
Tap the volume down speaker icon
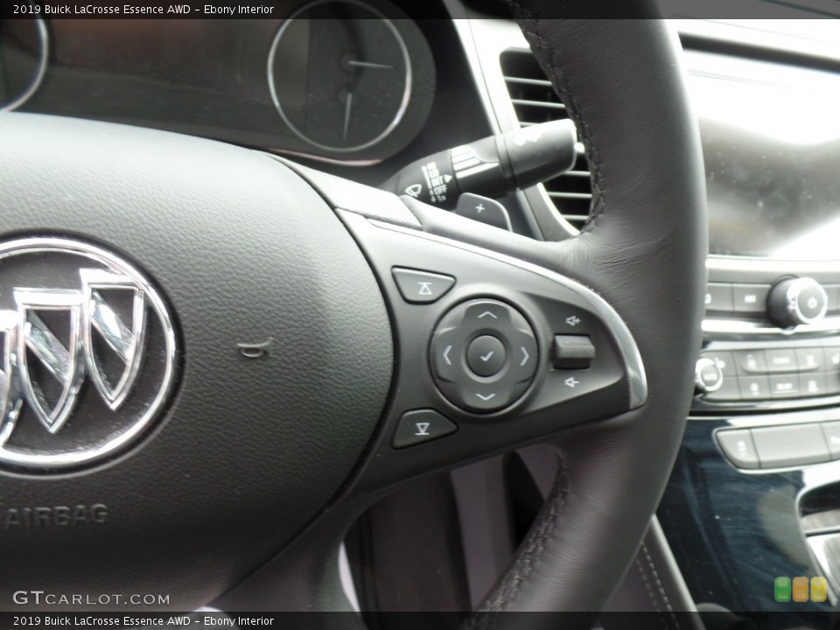(571, 382)
